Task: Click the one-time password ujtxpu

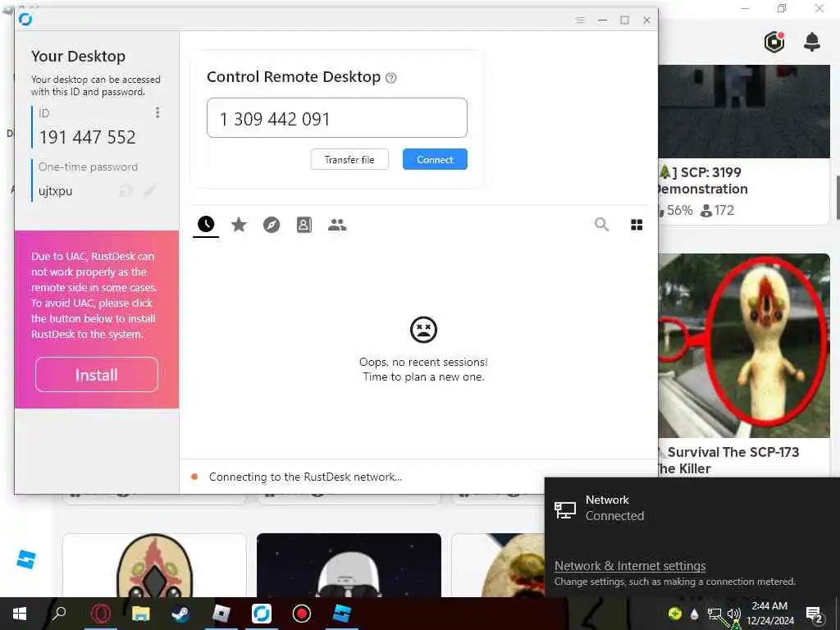Action: (x=55, y=190)
